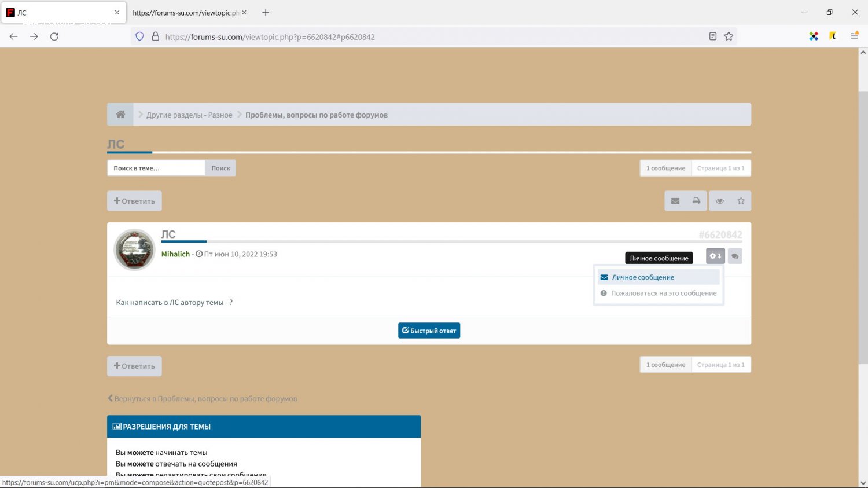Screen dimensions: 868x488
Task: Click the print view printer icon
Action: [x=696, y=201]
